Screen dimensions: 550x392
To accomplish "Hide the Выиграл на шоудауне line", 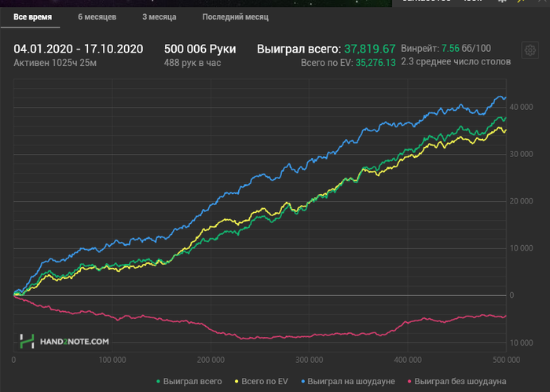I will pos(348,381).
